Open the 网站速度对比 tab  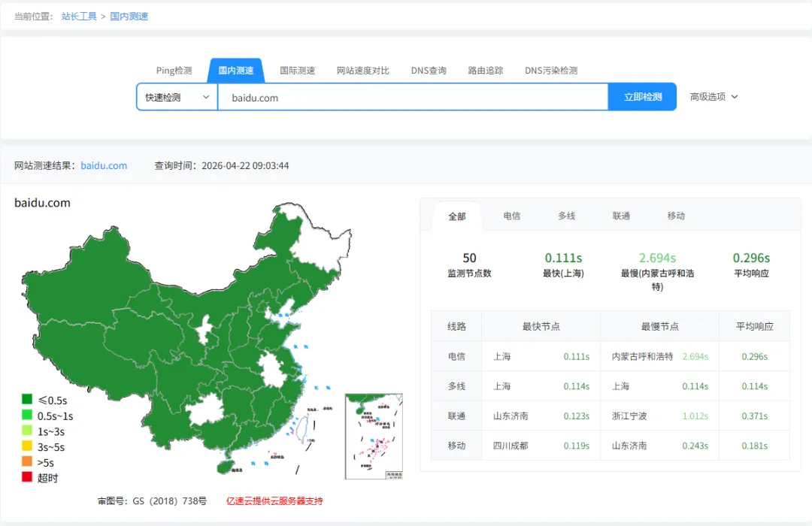363,71
